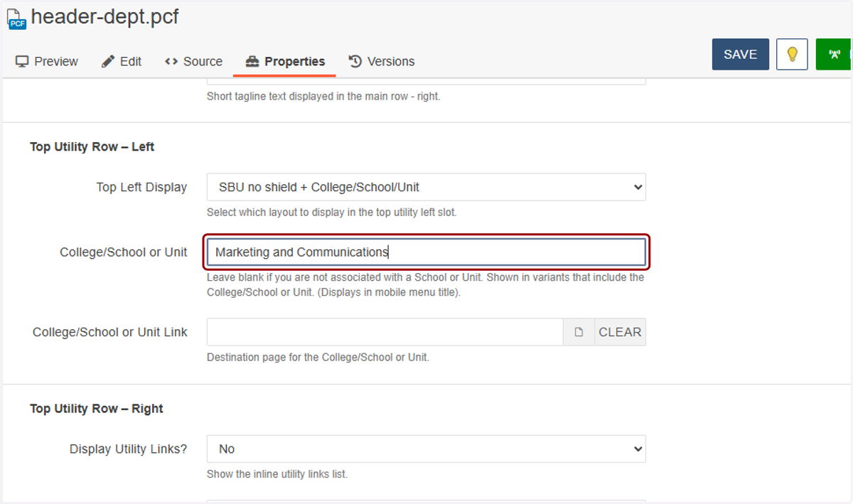Expand the Top Left Display dropdown
Viewport: 853px width, 504px height.
coord(426,188)
